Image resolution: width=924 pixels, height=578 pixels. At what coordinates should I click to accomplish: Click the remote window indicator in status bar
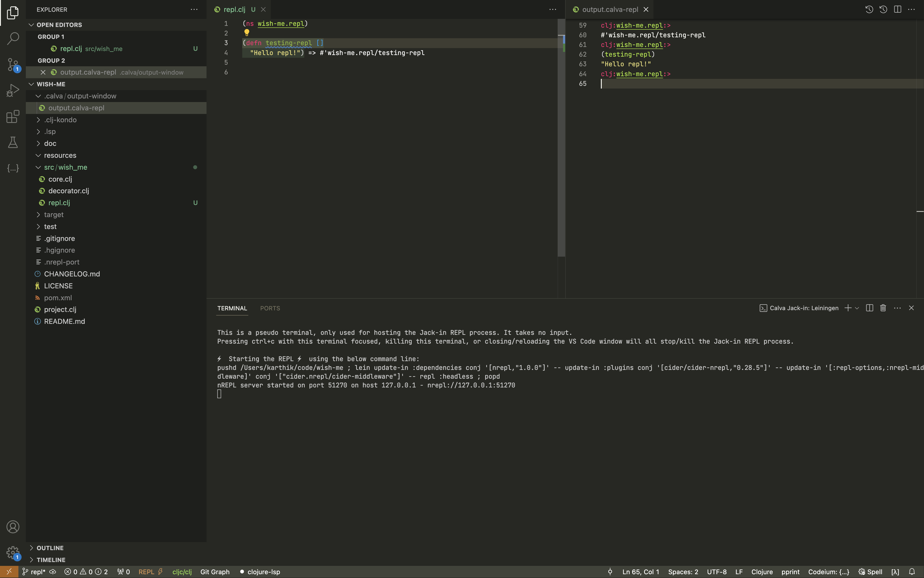[9, 572]
